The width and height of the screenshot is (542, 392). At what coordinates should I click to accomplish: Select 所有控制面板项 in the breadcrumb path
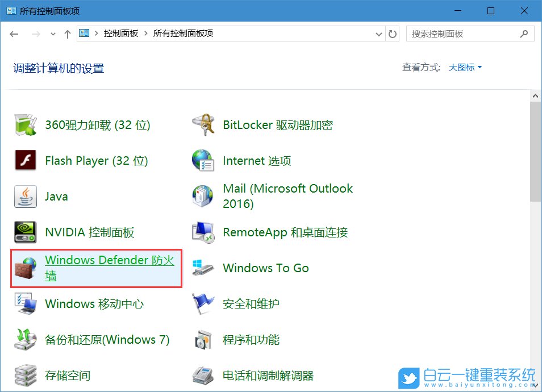pyautogui.click(x=183, y=34)
